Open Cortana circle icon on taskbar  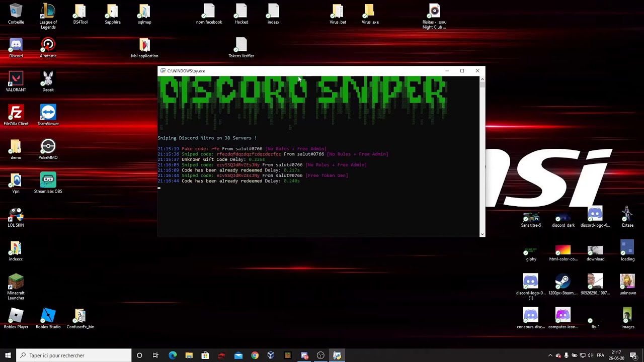pyautogui.click(x=139, y=355)
